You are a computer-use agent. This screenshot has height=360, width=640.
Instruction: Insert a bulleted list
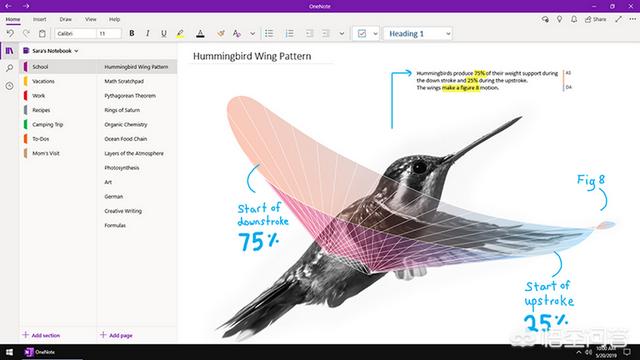[269, 33]
